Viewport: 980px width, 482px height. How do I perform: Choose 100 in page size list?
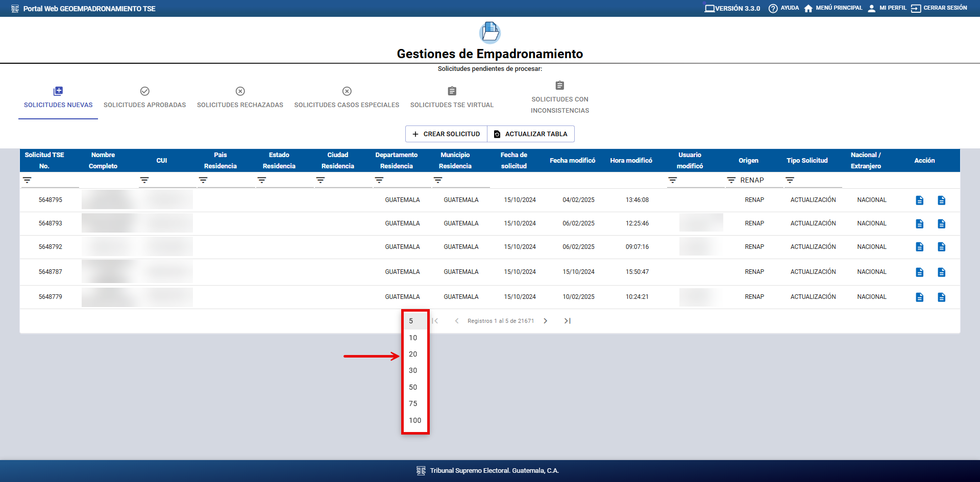tap(414, 420)
